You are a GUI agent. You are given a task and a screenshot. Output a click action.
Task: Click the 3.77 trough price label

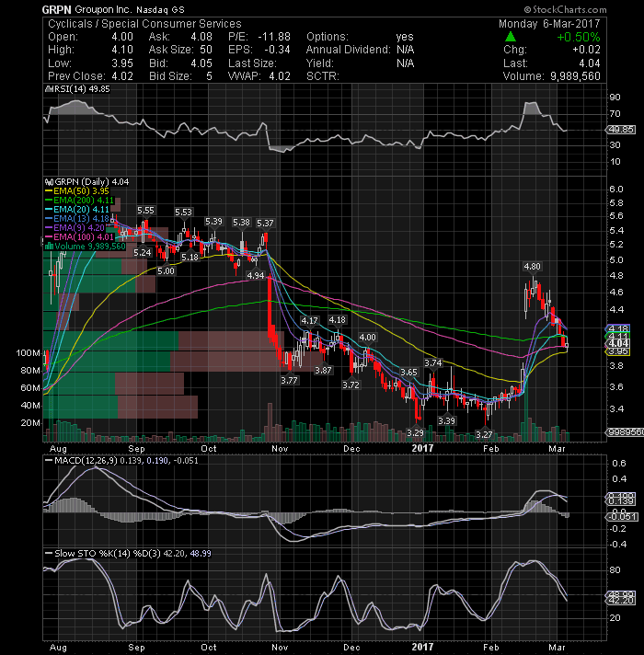289,380
